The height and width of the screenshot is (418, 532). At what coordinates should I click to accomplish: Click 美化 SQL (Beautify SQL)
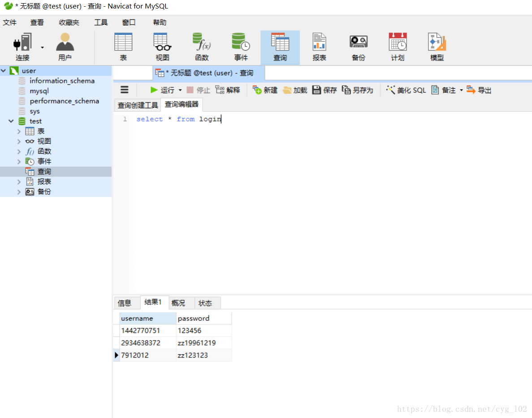coord(406,90)
